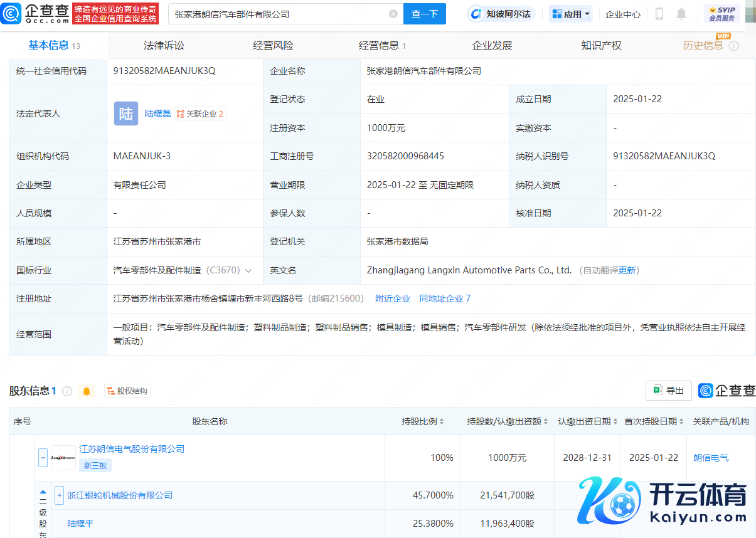Open the 应用 dropdown menu
This screenshot has height=538, width=756.
click(571, 14)
